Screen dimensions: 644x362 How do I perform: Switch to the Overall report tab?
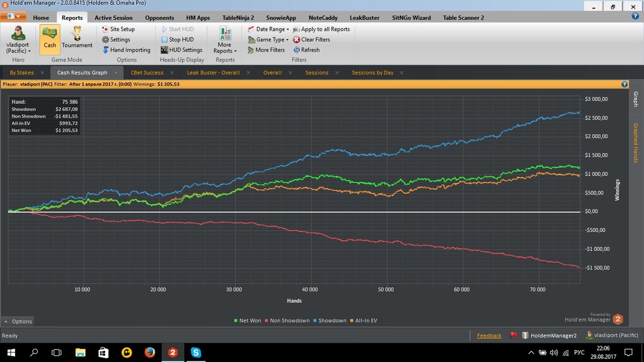pyautogui.click(x=272, y=72)
